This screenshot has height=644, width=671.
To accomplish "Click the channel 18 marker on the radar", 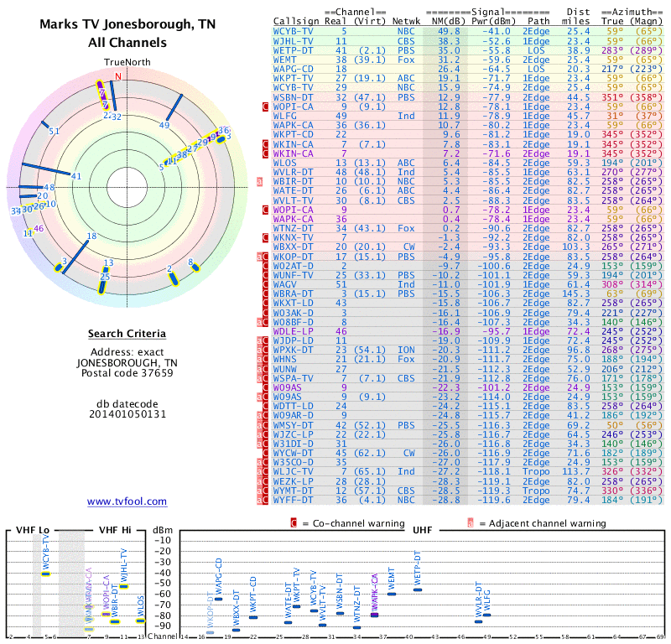I will pos(91,236).
